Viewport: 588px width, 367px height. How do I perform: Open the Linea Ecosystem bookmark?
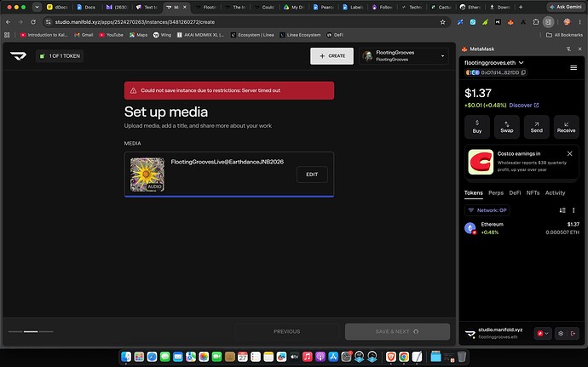[x=300, y=35]
